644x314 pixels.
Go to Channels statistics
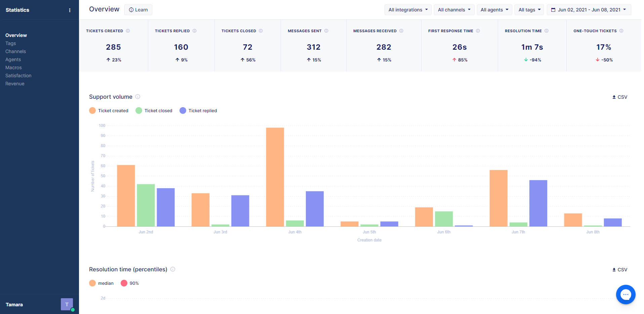point(15,51)
